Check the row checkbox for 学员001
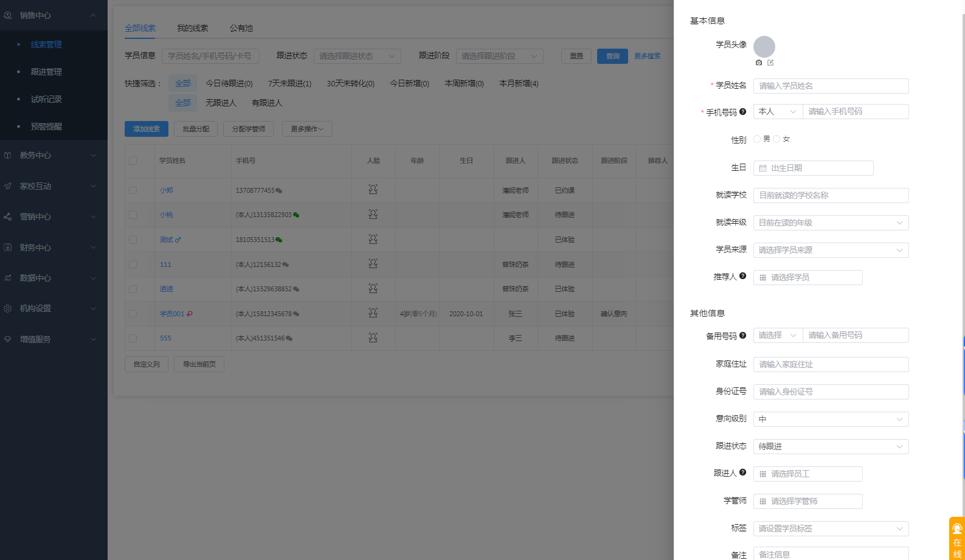This screenshot has height=560, width=965. point(133,314)
